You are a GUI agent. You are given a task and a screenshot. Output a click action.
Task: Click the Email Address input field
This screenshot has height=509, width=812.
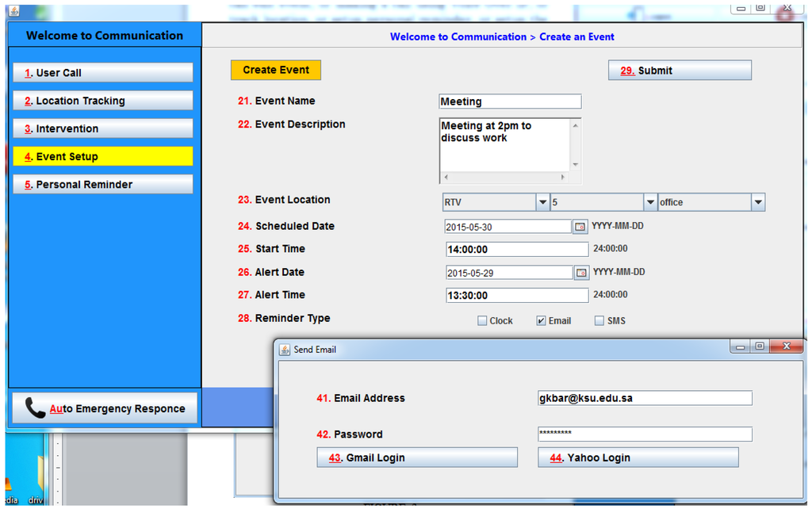644,398
